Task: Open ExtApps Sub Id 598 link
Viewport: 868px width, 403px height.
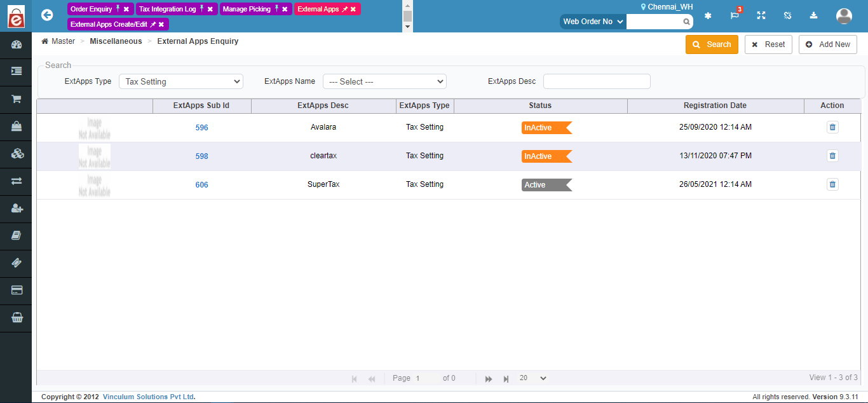Action: (x=201, y=156)
